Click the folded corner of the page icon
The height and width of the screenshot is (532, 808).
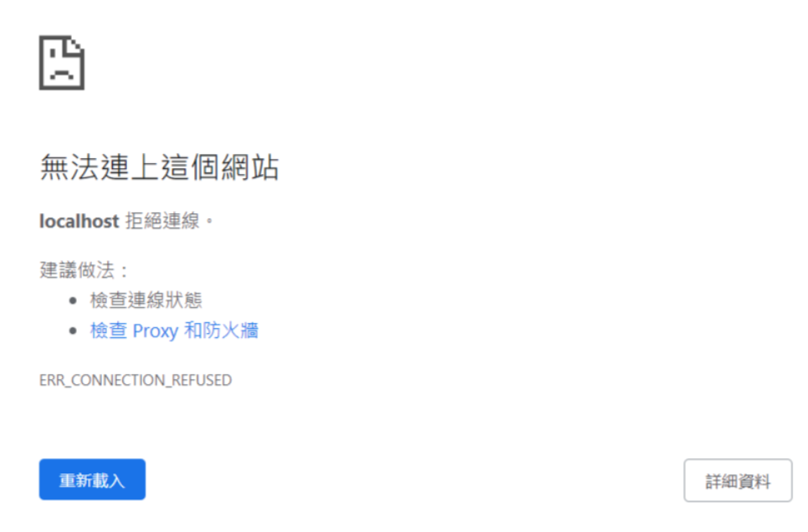pos(75,44)
